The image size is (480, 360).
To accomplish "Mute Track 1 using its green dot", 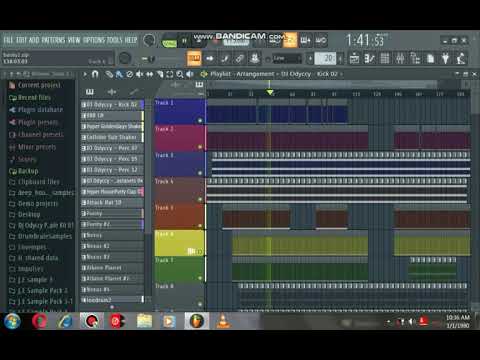I will click(x=200, y=120).
